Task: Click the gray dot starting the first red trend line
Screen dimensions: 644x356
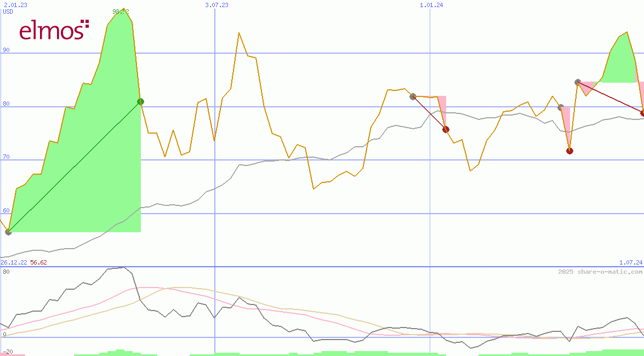Action: click(x=413, y=96)
